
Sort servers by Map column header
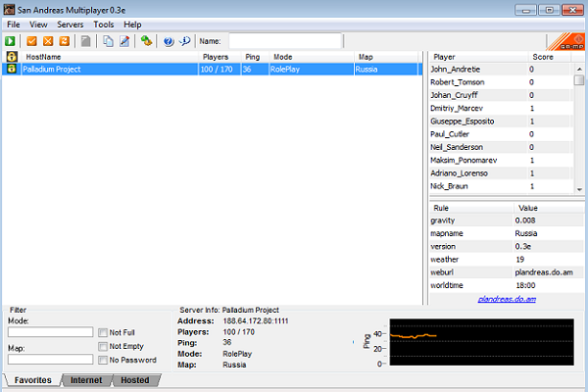tap(386, 57)
